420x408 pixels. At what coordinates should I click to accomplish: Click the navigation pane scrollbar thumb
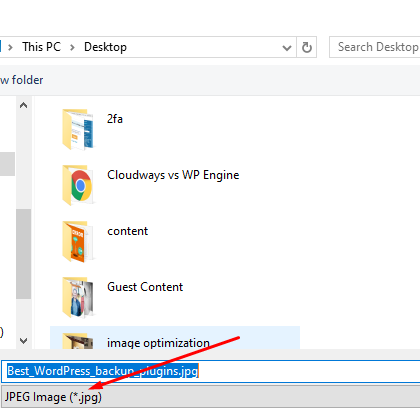tap(24, 254)
